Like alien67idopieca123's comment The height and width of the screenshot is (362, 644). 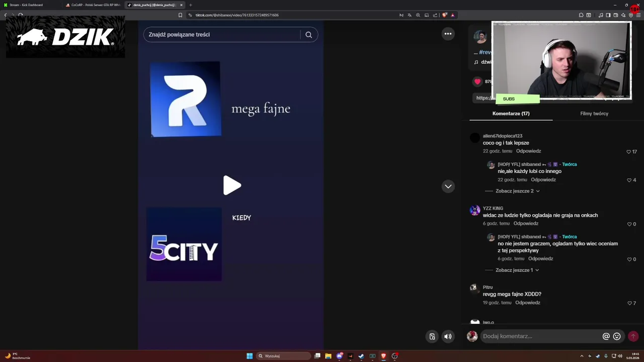click(628, 152)
